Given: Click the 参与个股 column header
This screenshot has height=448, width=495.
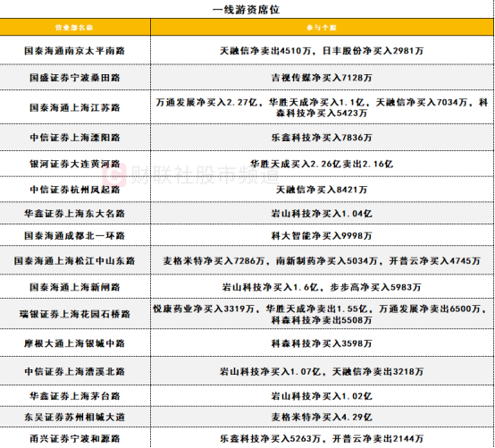Looking at the screenshot, I should (x=322, y=28).
